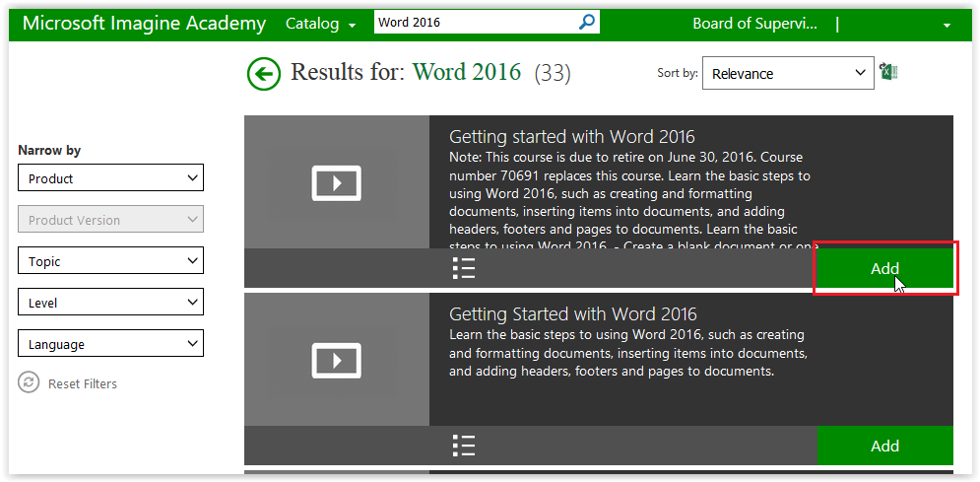
Task: Play the first course video thumbnail
Action: pyautogui.click(x=337, y=182)
